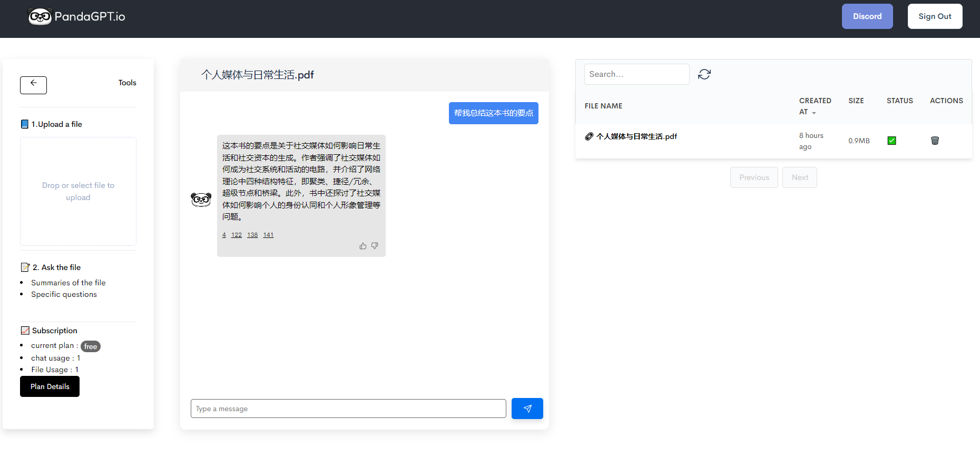Open citation page 122 link
The width and height of the screenshot is (980, 458).
[x=237, y=235]
